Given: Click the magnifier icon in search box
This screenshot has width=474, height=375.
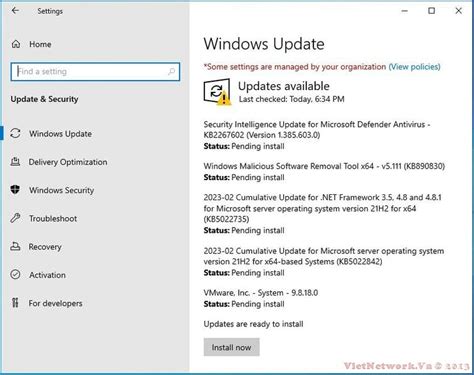Looking at the screenshot, I should 171,71.
